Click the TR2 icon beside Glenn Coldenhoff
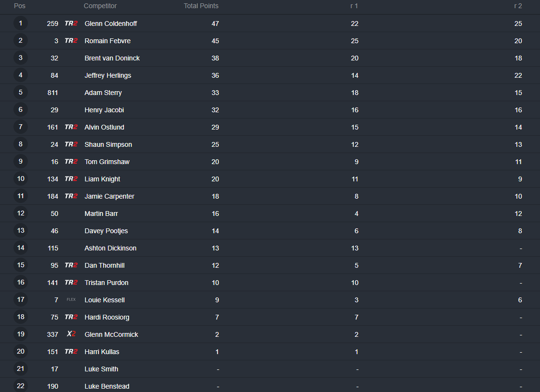 pos(71,24)
